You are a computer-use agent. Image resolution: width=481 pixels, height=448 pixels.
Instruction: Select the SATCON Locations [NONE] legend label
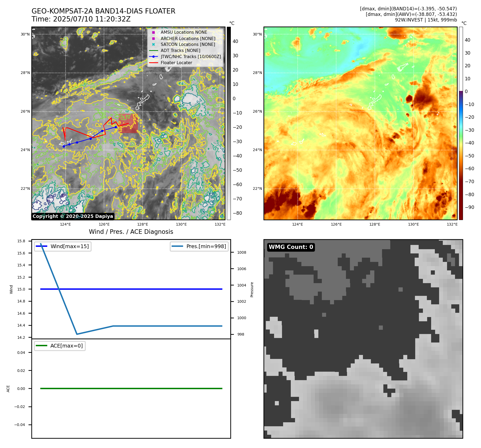click(x=188, y=44)
